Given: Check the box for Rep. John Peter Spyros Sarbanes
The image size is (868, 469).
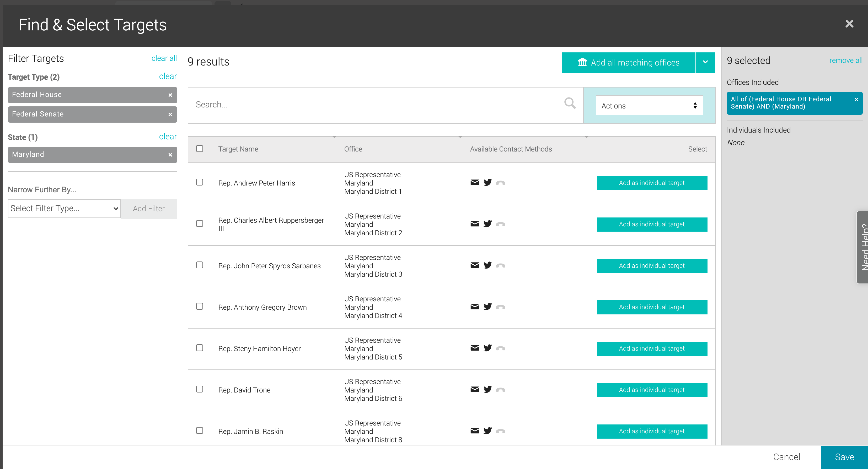Looking at the screenshot, I should [200, 265].
